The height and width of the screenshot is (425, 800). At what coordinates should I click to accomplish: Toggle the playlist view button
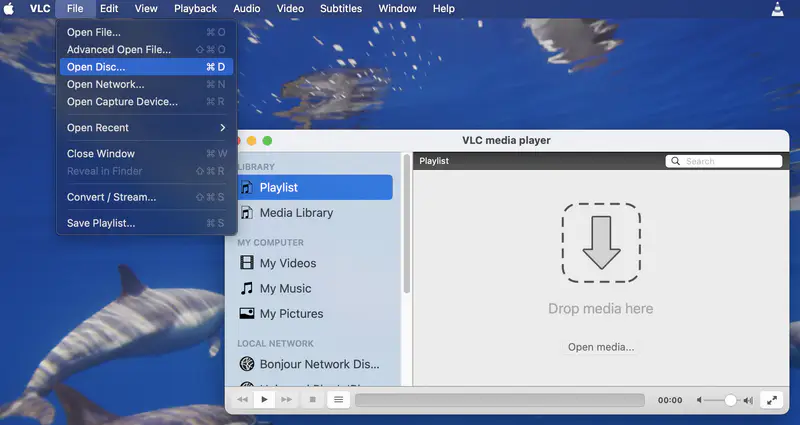click(338, 399)
